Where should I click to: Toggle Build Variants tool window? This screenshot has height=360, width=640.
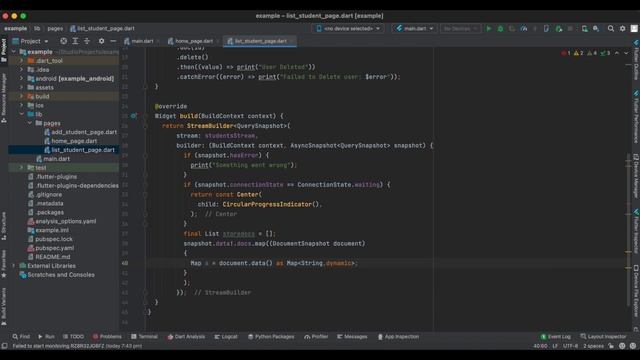point(4,307)
